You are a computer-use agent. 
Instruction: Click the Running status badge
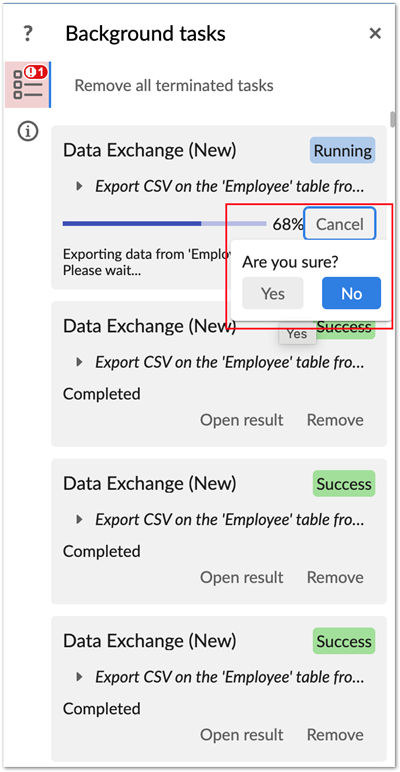click(342, 150)
